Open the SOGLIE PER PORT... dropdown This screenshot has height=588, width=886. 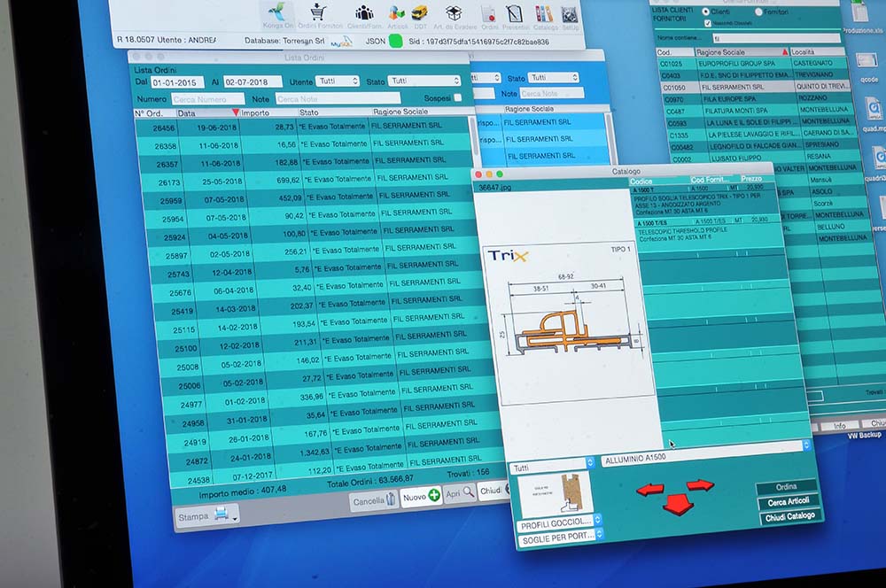[561, 539]
